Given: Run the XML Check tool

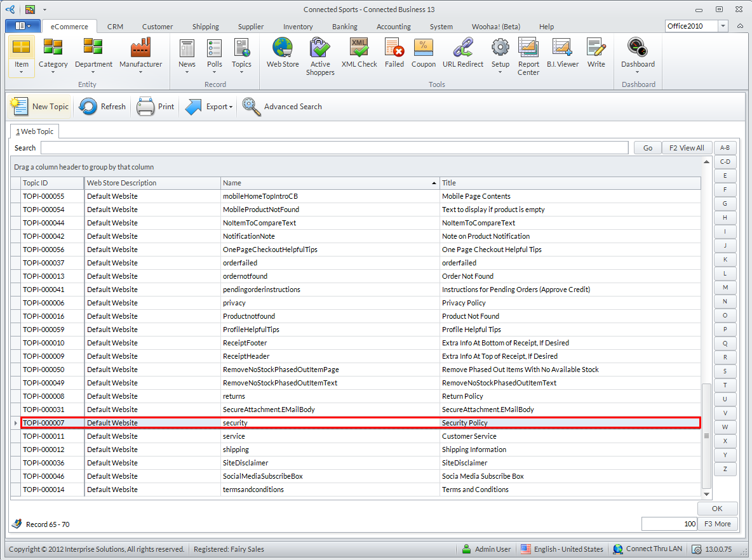Looking at the screenshot, I should coord(359,53).
